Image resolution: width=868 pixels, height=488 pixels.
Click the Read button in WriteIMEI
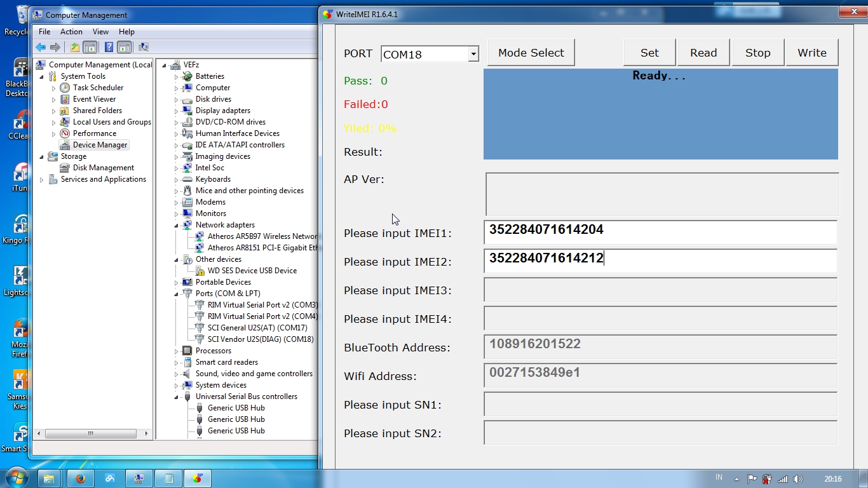pos(703,53)
